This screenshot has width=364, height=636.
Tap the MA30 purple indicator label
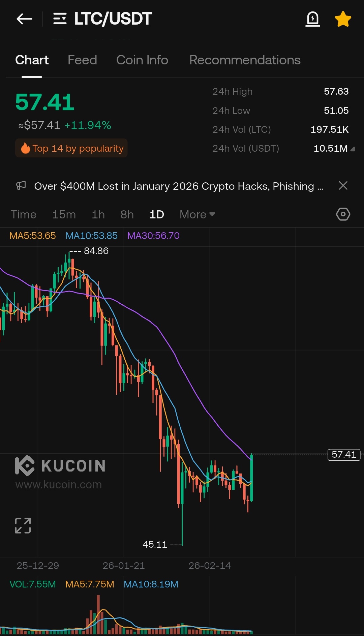(x=153, y=236)
